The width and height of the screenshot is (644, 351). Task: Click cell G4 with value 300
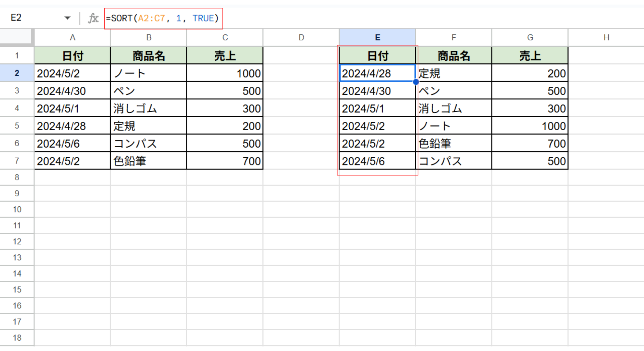coord(530,108)
